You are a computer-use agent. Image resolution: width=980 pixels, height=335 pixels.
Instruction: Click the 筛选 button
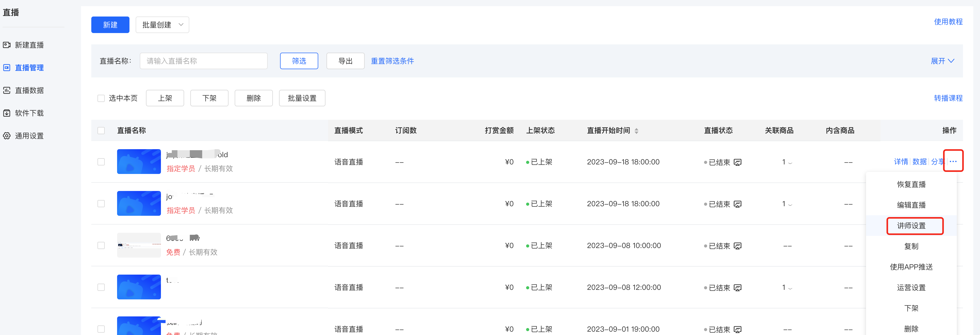[x=299, y=61]
